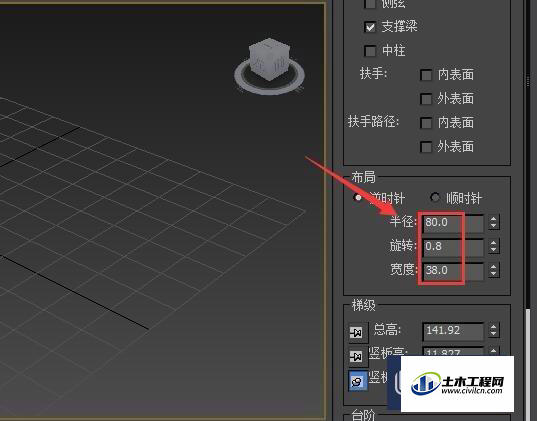The image size is (537, 421).
Task: Check 内表面 for 扶手
Action: click(426, 75)
